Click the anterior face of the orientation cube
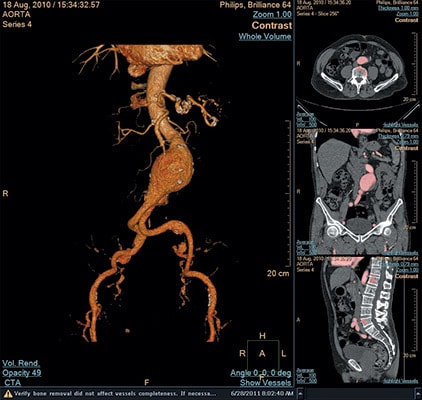Image resolution: width=422 pixels, height=400 pixels. (263, 354)
